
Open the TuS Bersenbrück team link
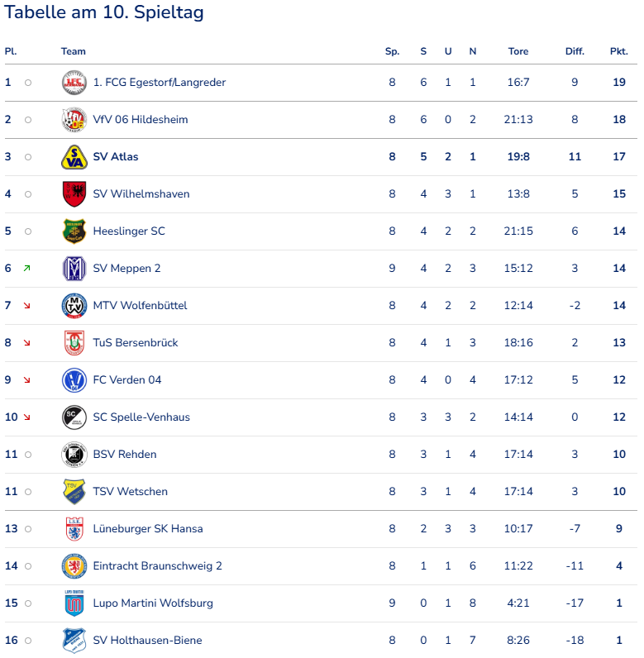pos(136,343)
